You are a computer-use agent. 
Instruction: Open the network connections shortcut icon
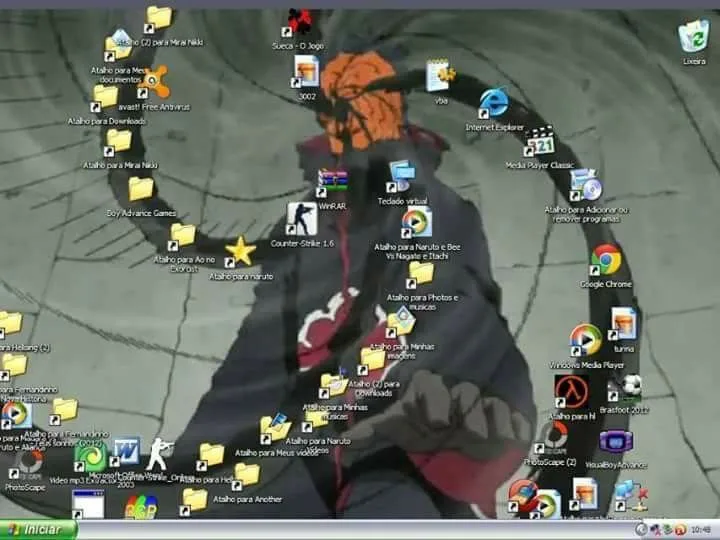coord(631,496)
